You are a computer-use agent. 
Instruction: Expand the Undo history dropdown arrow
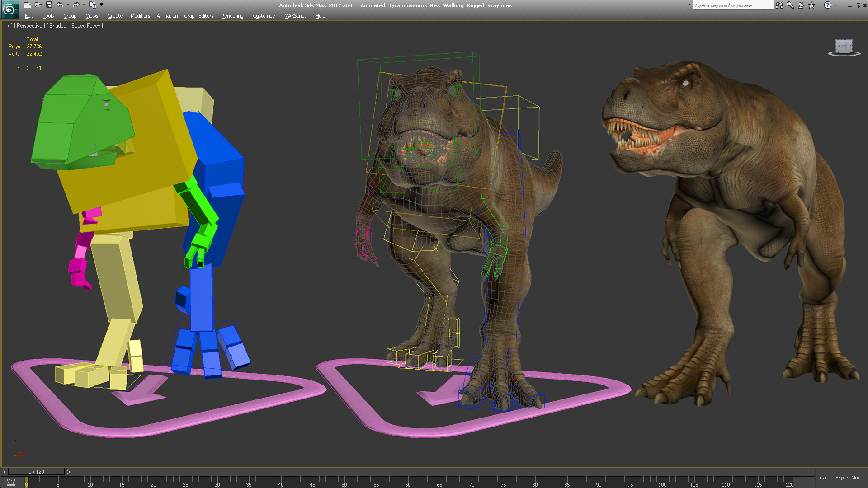point(68,5)
